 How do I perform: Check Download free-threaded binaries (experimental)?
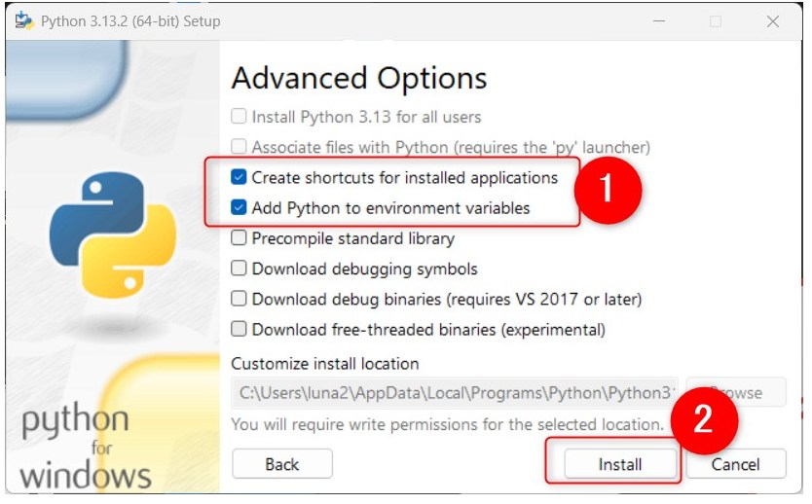pos(239,329)
